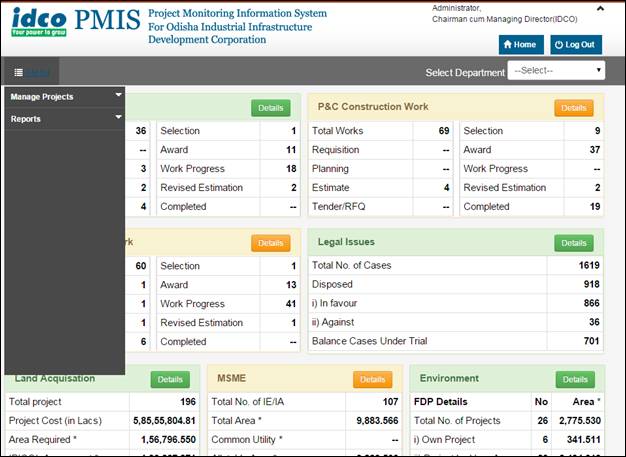Open Details for P&C Construction Work
This screenshot has width=626, height=457.
574,108
